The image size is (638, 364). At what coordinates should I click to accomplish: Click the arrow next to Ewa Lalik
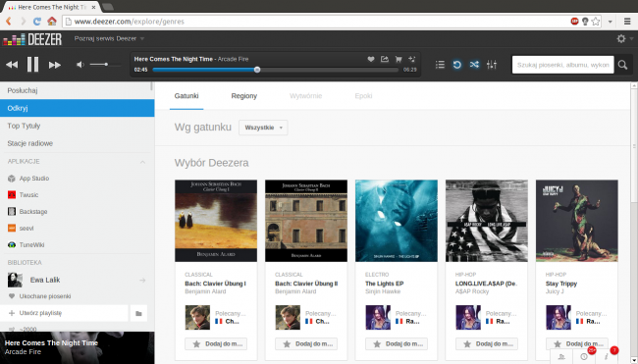coord(142,281)
